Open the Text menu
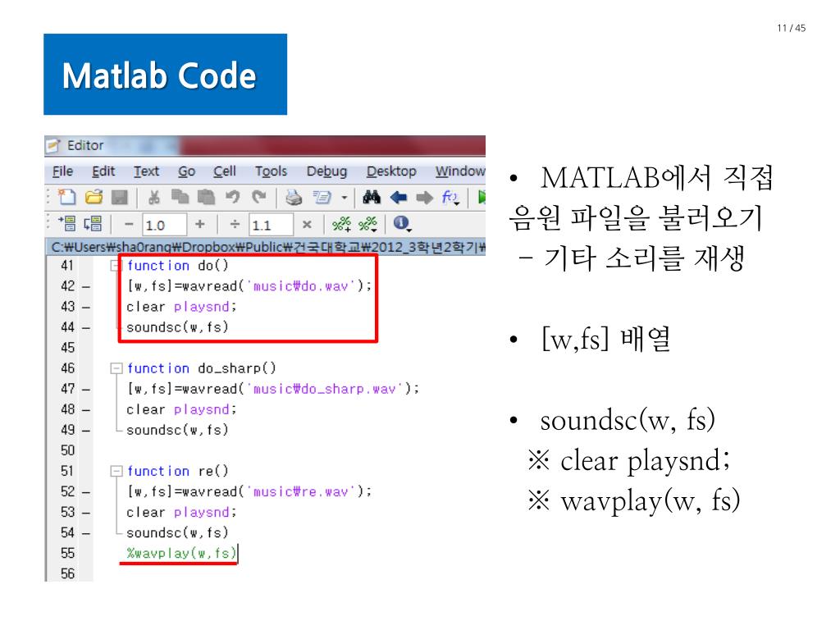 tap(146, 171)
